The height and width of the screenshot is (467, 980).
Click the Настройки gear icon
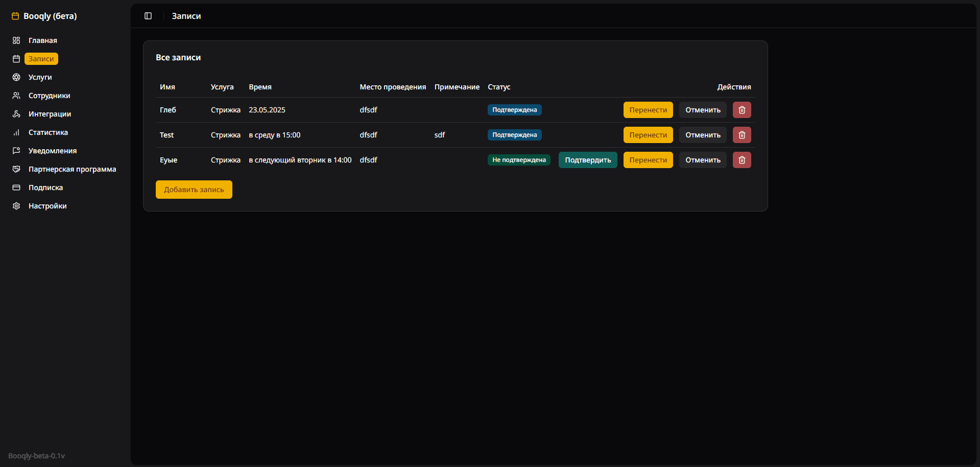(x=16, y=206)
